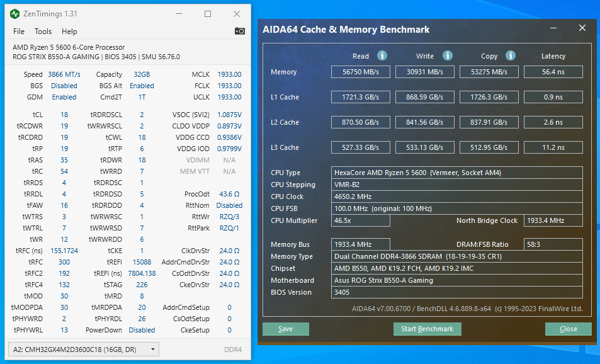Click L3 Cache read 527.33 GB/s value
This screenshot has height=364, width=600.
pos(361,147)
